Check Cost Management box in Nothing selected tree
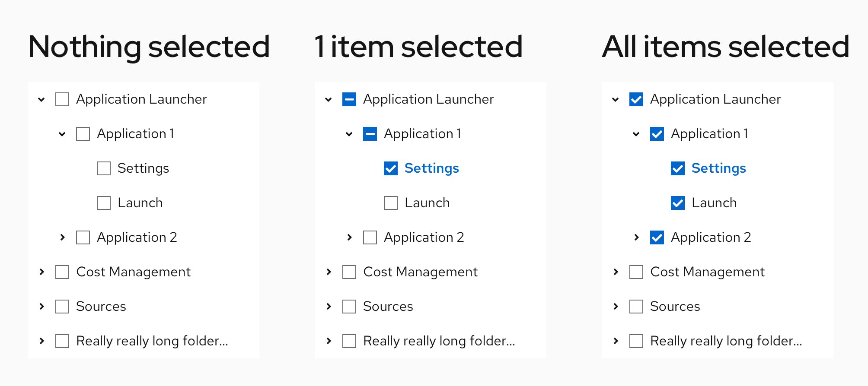Viewport: 868px width, 386px height. [x=62, y=272]
